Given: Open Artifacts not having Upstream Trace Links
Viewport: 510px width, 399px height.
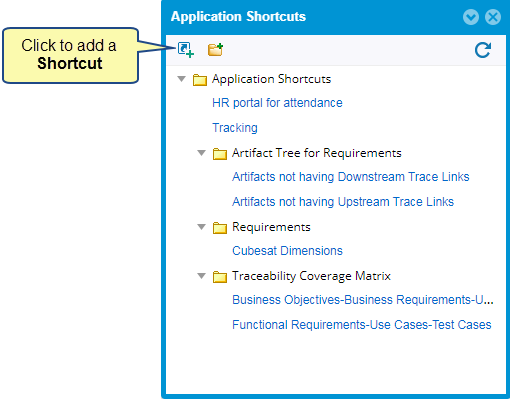Looking at the screenshot, I should 343,202.
